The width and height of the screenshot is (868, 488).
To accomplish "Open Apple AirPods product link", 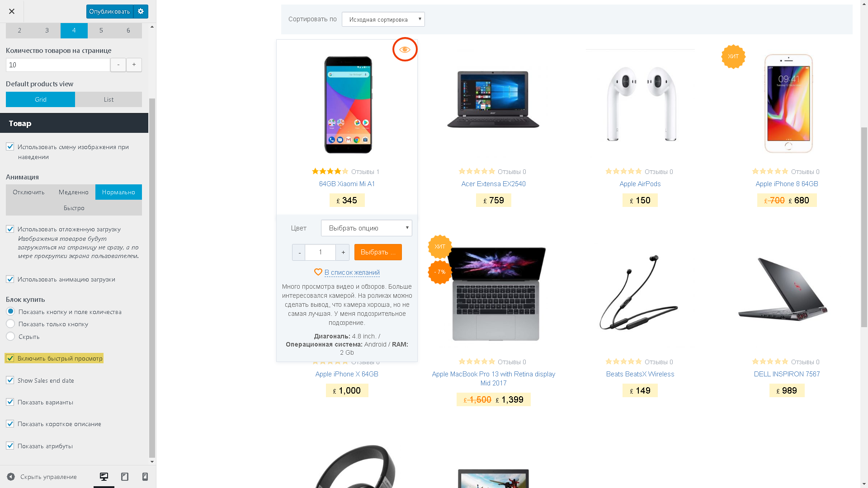I will click(640, 184).
